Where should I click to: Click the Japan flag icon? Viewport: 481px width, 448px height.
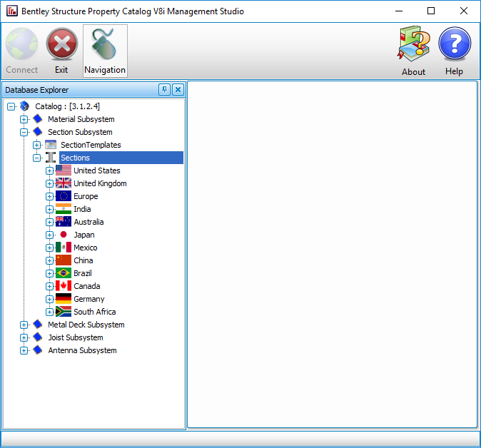point(64,235)
